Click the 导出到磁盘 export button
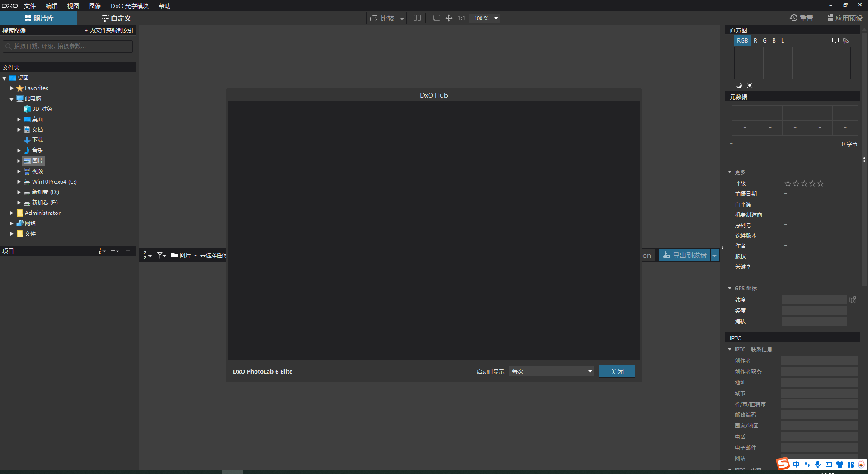The width and height of the screenshot is (868, 474). [684, 256]
